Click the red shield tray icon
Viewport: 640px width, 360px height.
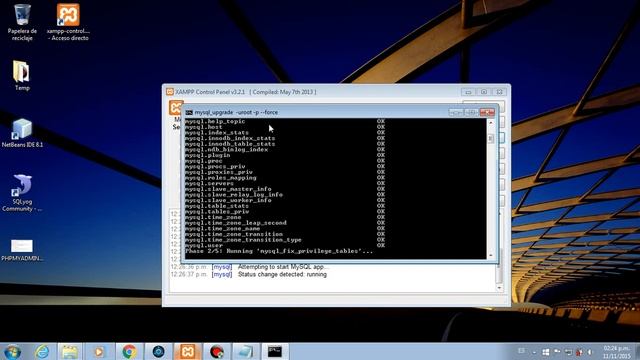pyautogui.click(x=579, y=352)
